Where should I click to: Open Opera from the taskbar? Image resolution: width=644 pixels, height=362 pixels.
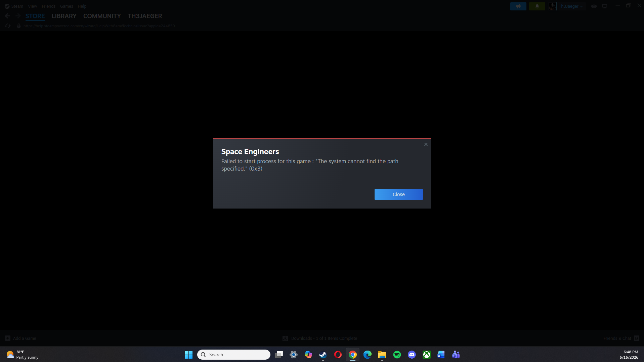[338, 355]
